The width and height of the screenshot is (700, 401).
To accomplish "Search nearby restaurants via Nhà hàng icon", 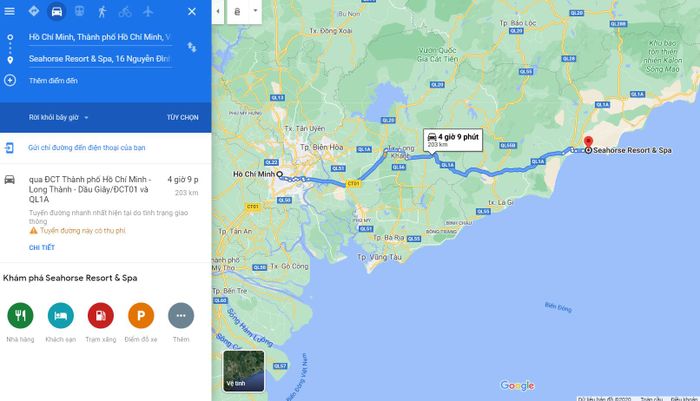I will (20, 316).
